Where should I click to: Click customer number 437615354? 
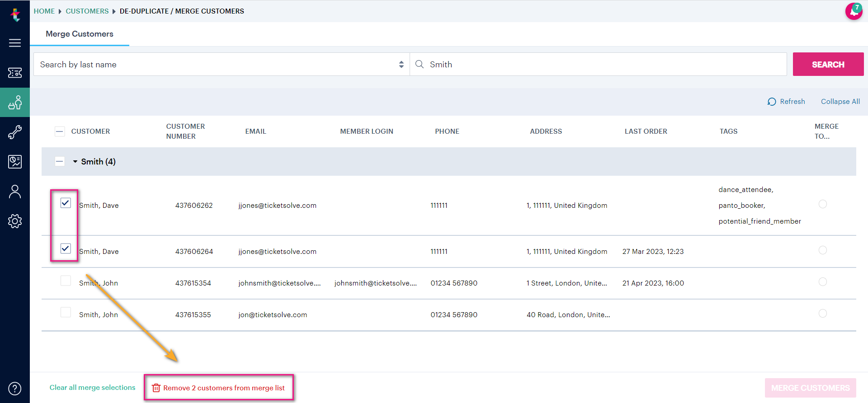[193, 283]
